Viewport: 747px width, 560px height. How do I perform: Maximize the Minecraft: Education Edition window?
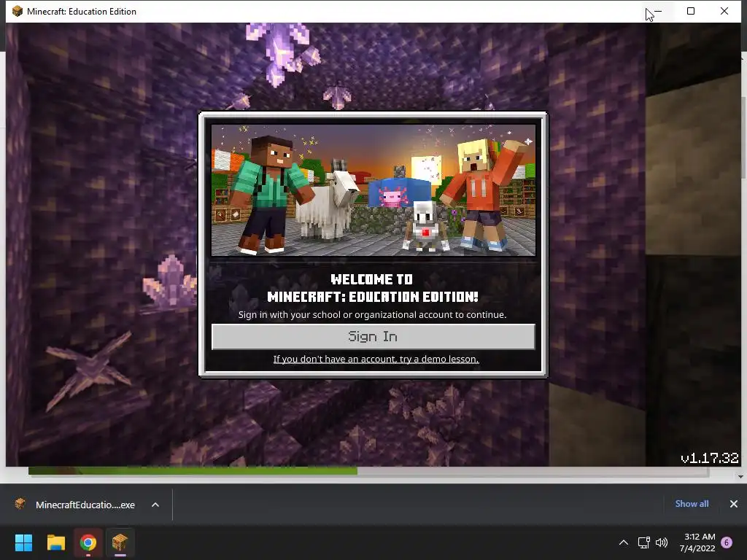[x=691, y=12]
